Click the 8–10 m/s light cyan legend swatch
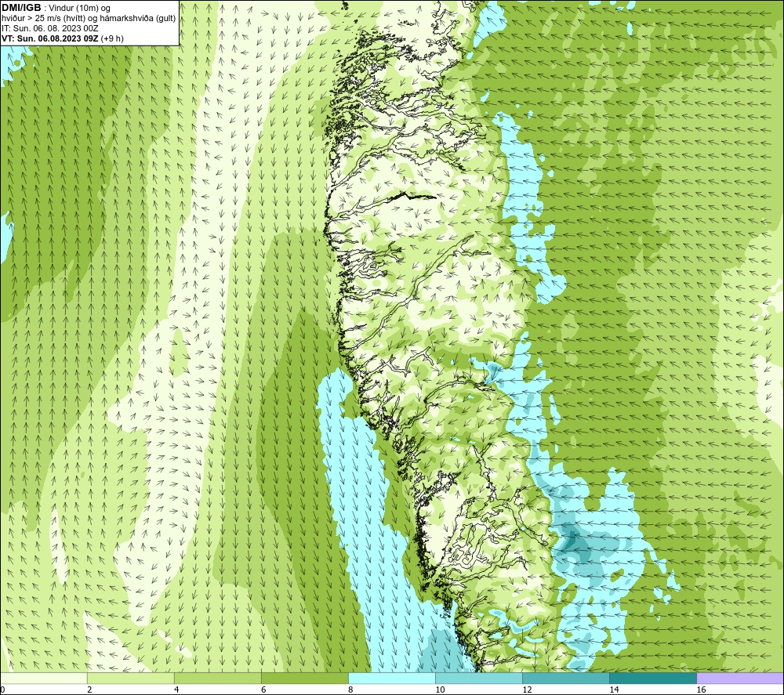Screen dimensions: 784x695 click(x=391, y=678)
